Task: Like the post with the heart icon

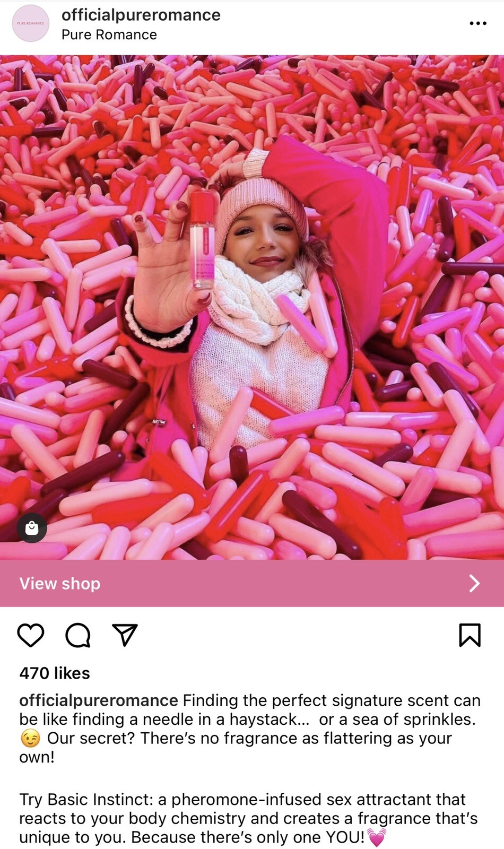Action: pos(31,635)
